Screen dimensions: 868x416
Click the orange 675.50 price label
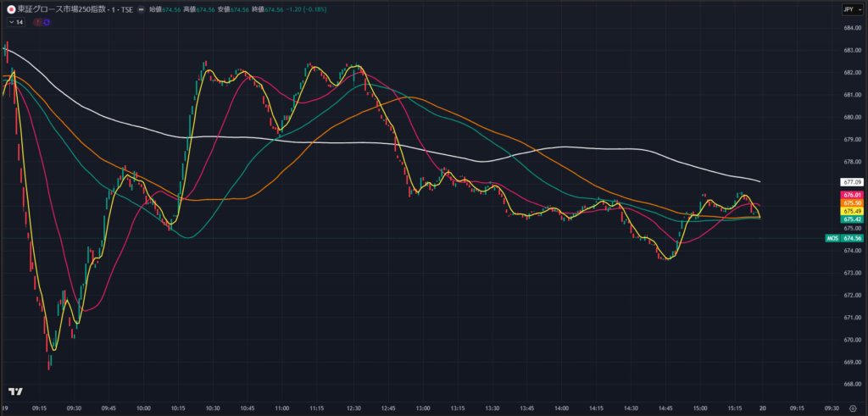point(851,203)
